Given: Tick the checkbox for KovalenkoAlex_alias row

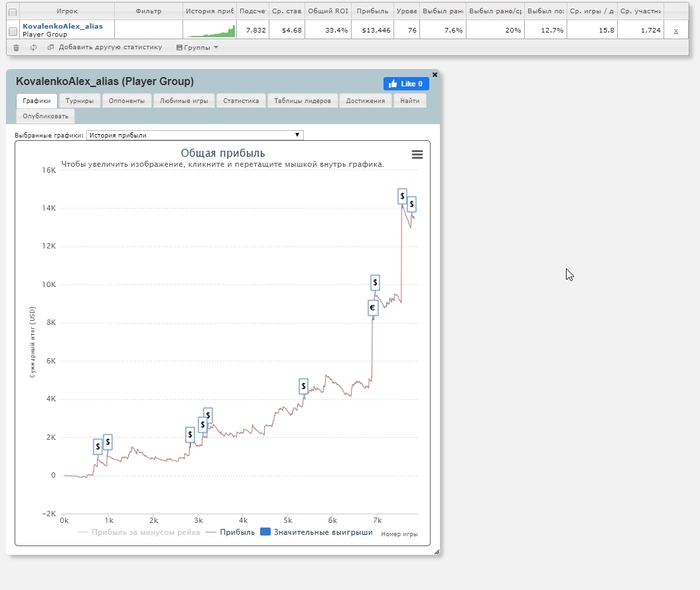Looking at the screenshot, I should coord(13,31).
